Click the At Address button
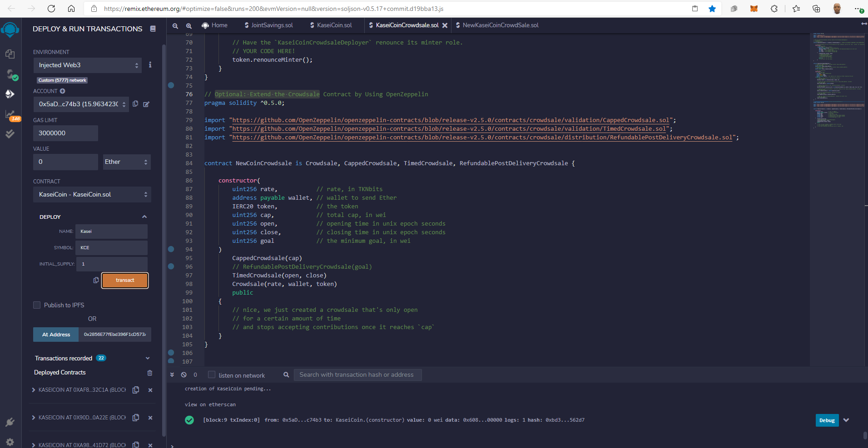The width and height of the screenshot is (868, 448). click(56, 335)
